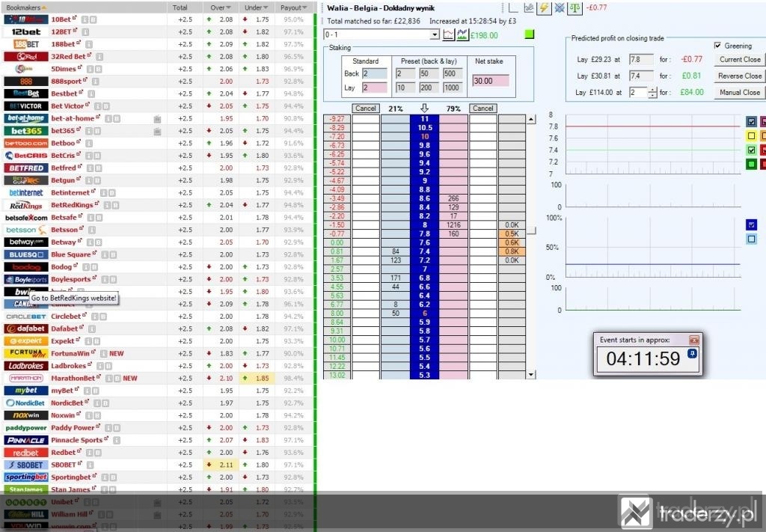Screen dimensions: 766x532
Task: Click the Betfred logo
Action: (26, 168)
